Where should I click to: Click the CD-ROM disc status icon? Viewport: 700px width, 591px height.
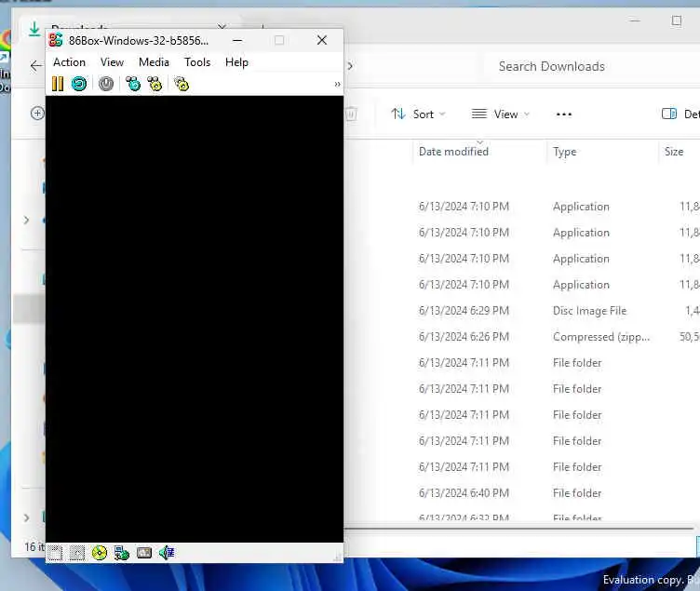point(99,553)
